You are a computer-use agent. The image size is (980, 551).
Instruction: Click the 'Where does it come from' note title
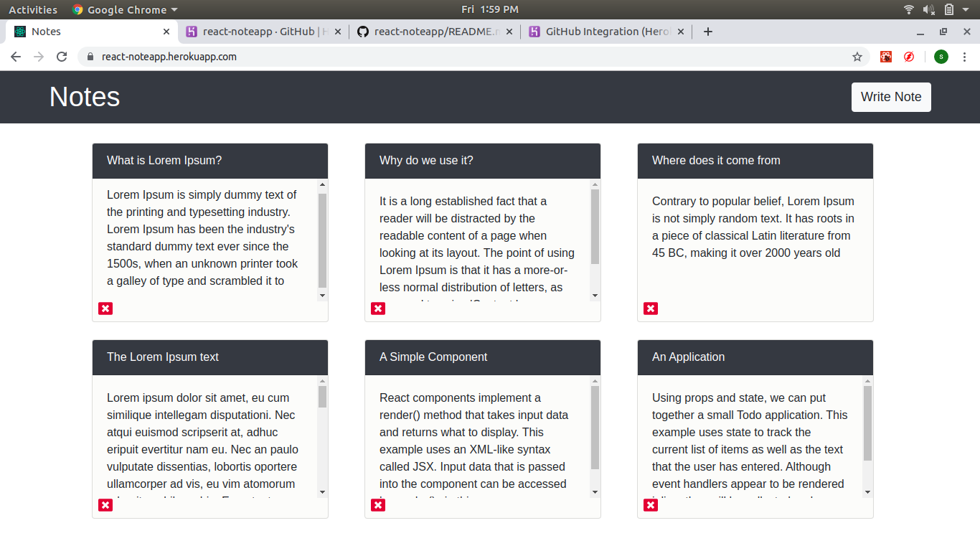(x=716, y=160)
